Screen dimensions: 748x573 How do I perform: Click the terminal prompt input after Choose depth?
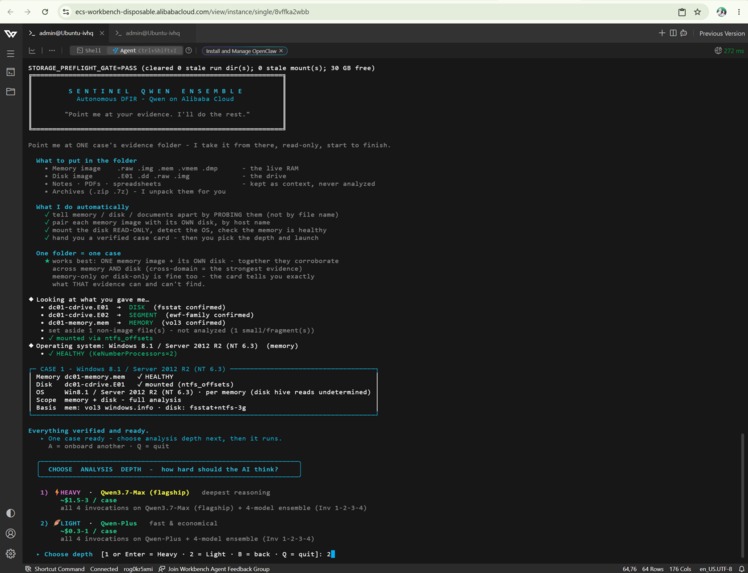pos(333,554)
